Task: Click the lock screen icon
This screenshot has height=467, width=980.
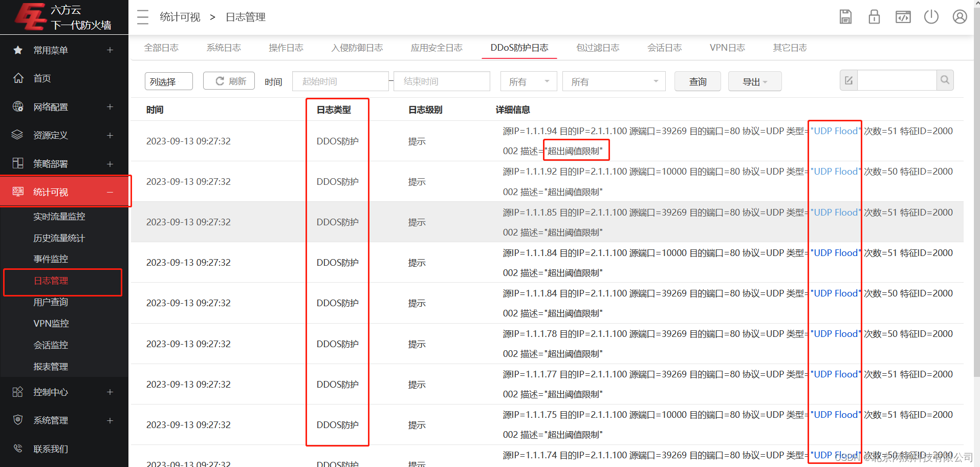Action: (874, 17)
